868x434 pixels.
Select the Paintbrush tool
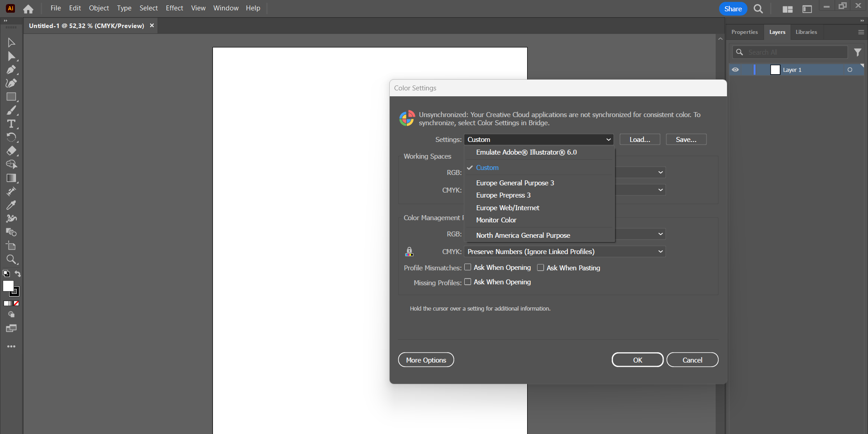pyautogui.click(x=11, y=110)
